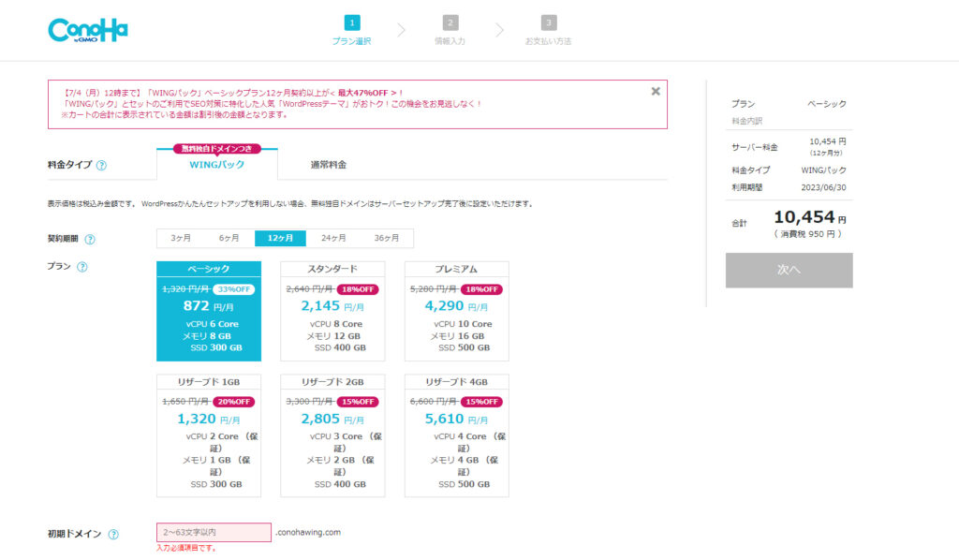The width and height of the screenshot is (959, 560).
Task: Click the 15%OFF badge on リザーブド 4GB
Action: (x=482, y=402)
